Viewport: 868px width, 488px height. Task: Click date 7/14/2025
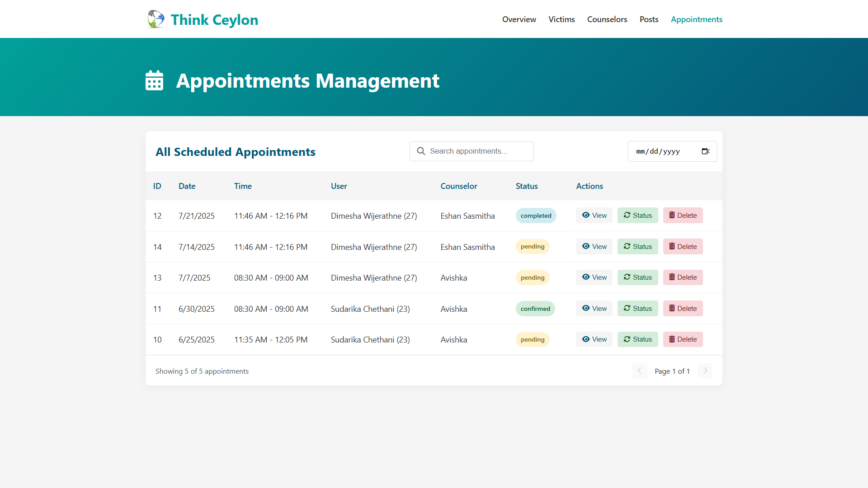197,247
